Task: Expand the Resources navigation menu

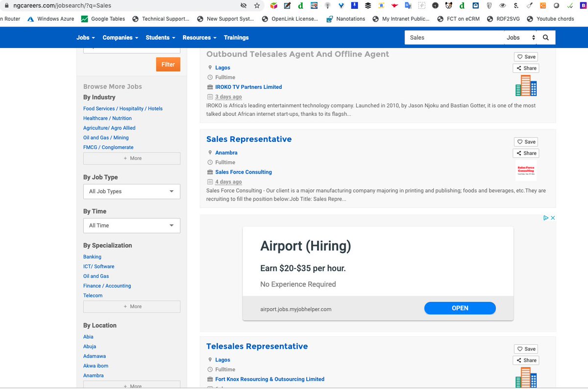Action: coord(199,37)
